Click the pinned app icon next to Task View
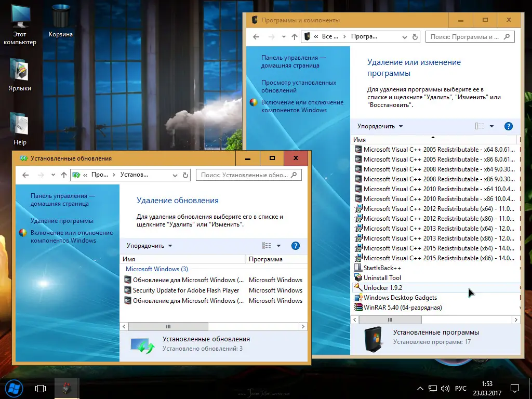532x399 pixels. point(66,389)
